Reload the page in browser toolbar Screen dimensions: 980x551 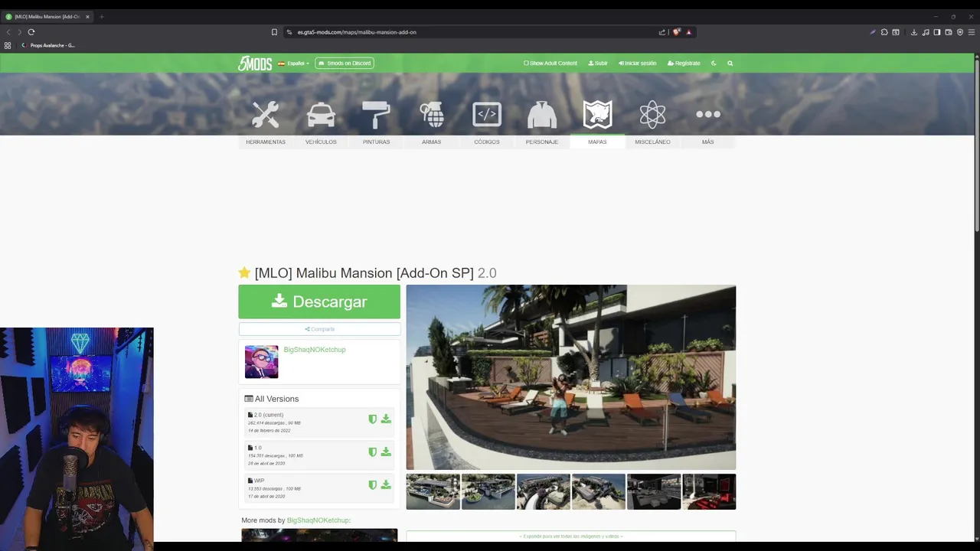pyautogui.click(x=31, y=32)
